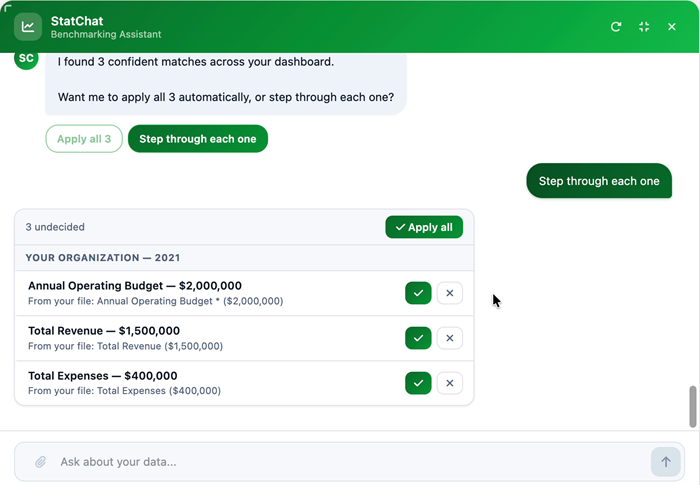This screenshot has width=700, height=485.
Task: Click 'Want me to apply all 3 automatically' text
Action: pyautogui.click(x=226, y=97)
